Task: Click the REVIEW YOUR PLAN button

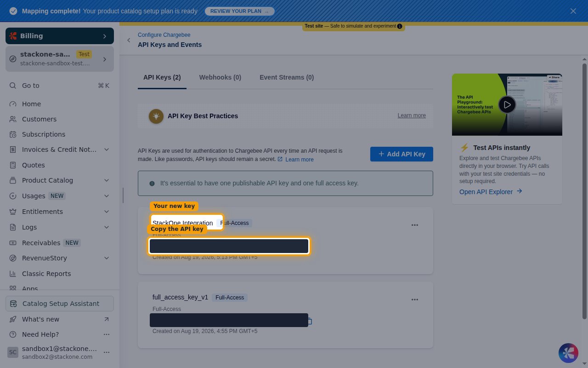Action: (x=239, y=11)
